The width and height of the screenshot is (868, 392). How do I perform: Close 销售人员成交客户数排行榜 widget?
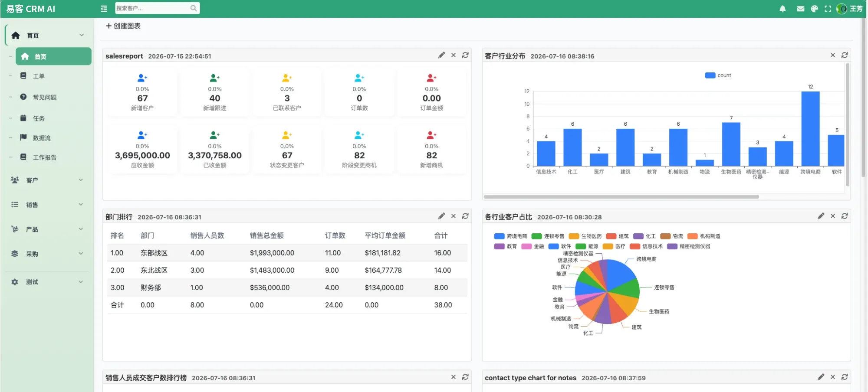click(x=454, y=377)
